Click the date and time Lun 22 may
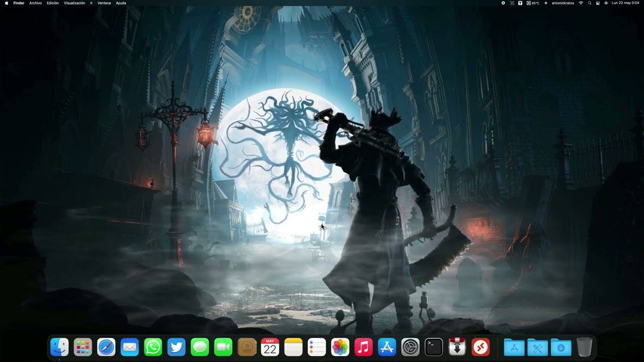Screen dimensions: 644x362 (625, 3)
